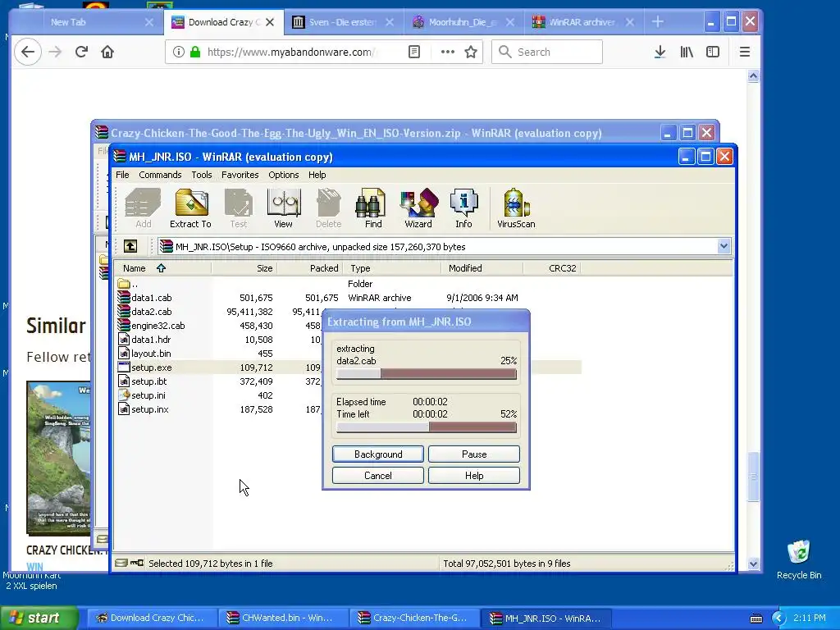Open archive Info tool
This screenshot has height=630, width=840.
point(464,208)
